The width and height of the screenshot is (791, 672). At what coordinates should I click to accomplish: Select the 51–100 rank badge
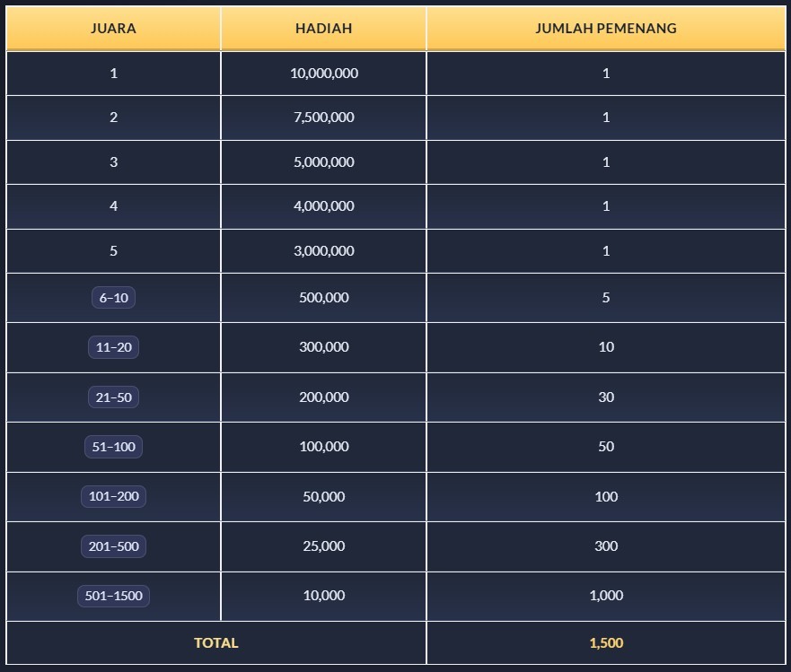point(113,447)
